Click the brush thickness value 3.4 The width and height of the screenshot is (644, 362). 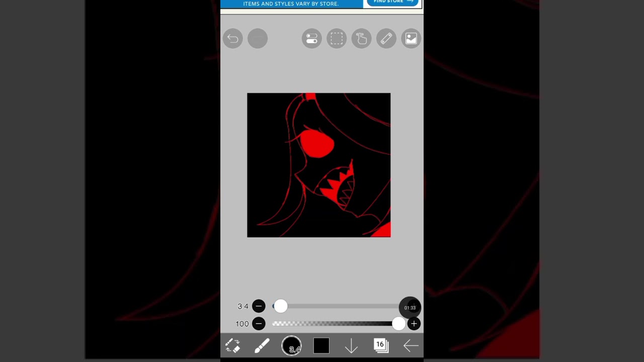point(243,306)
